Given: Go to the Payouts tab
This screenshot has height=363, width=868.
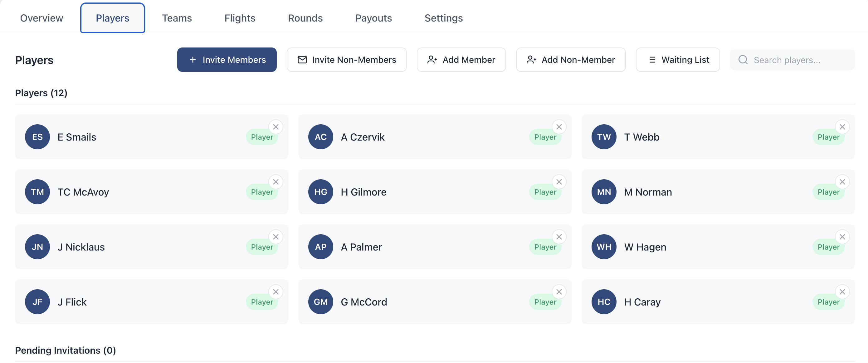Looking at the screenshot, I should (373, 18).
